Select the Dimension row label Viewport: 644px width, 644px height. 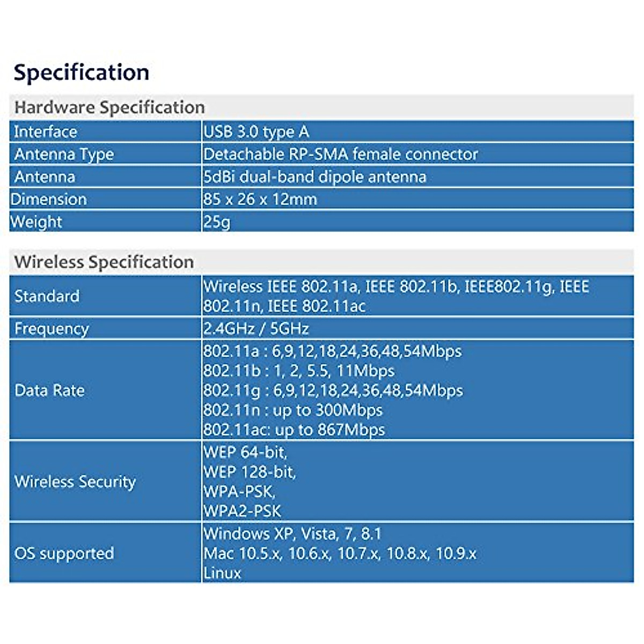pyautogui.click(x=48, y=200)
